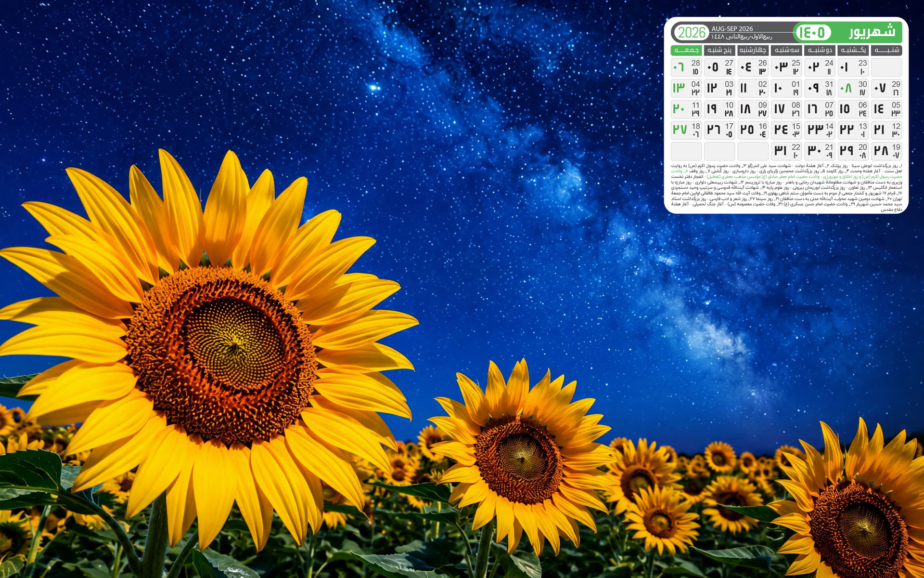Click the پنج شنبه weekday header
This screenshot has height=578, width=924.
(x=719, y=50)
